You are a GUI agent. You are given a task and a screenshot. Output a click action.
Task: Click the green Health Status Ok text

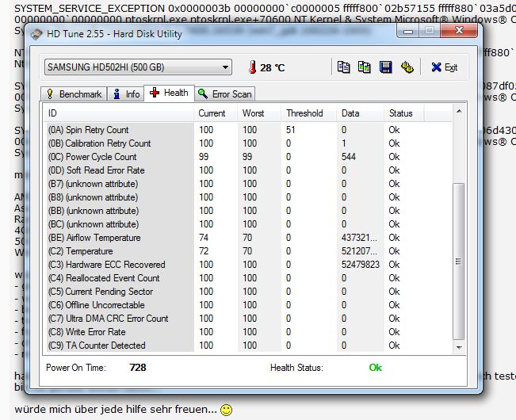click(x=376, y=368)
